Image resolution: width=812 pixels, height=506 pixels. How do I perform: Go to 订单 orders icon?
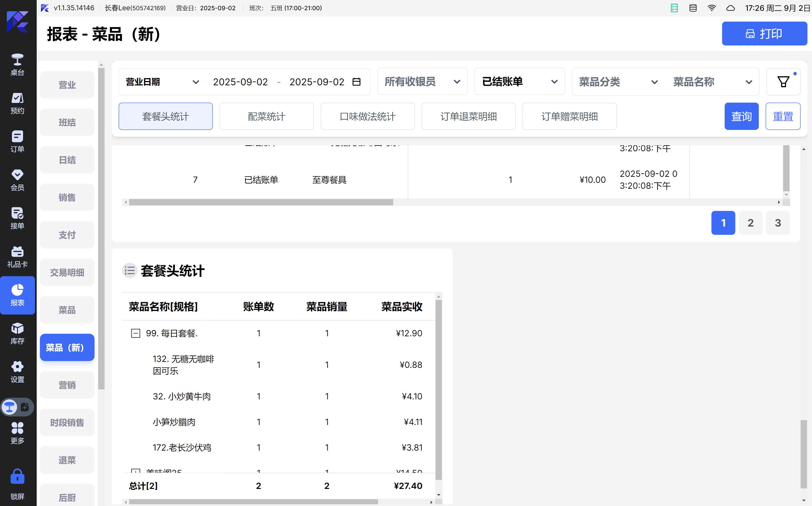(17, 142)
